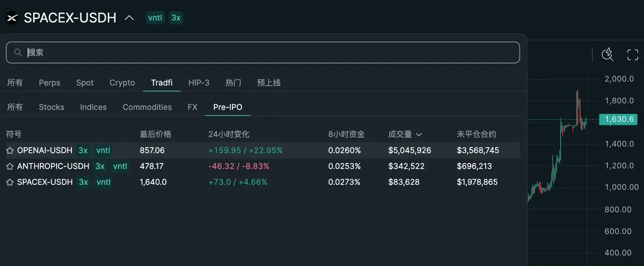Click the 0.0273% funding value
Screen dimensions: 644x266
coord(345,182)
